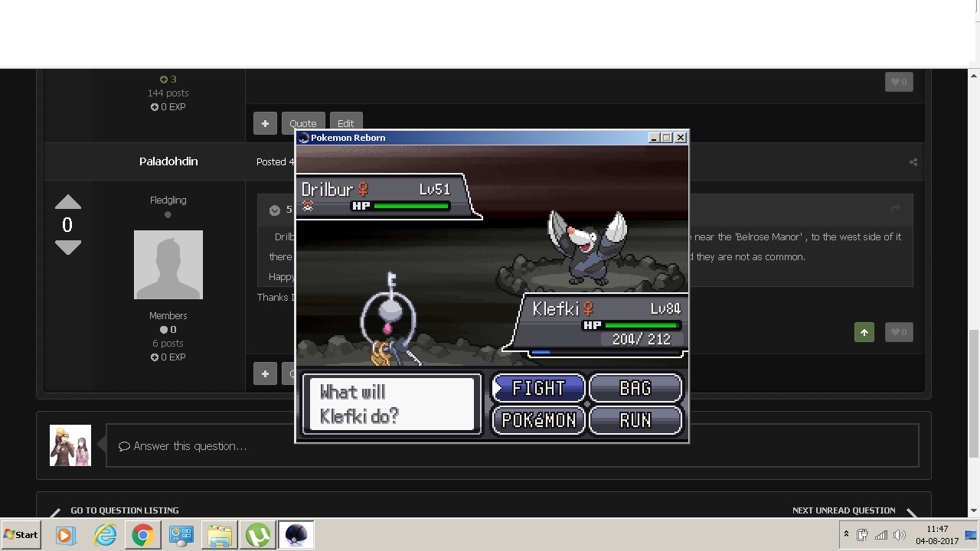Open Paladohdin's profile from username
Viewport: 980px width, 551px height.
coord(168,161)
